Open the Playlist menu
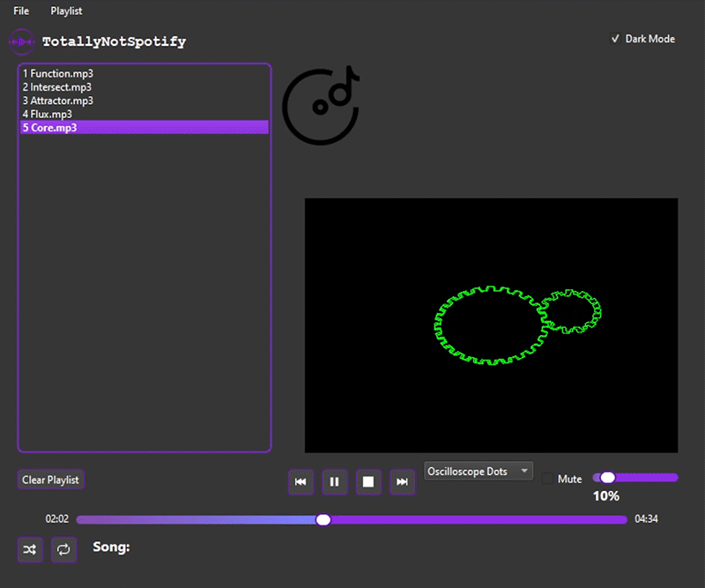This screenshot has width=705, height=588. 65,11
